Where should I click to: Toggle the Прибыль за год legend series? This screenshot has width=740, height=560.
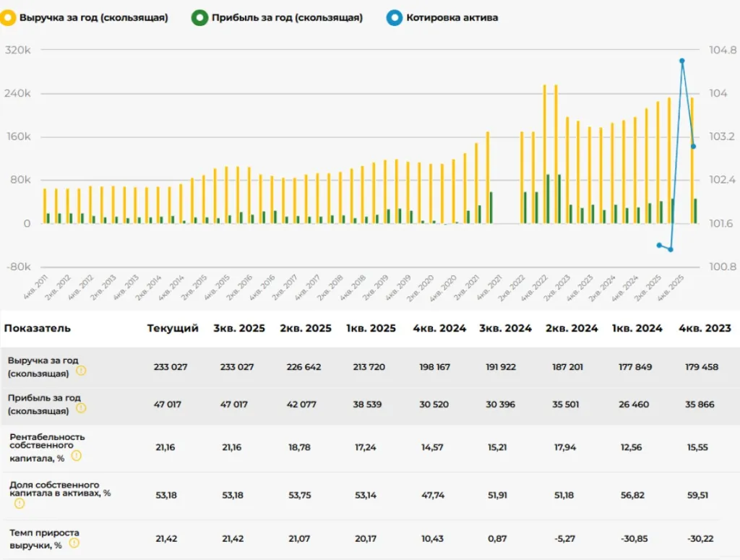tap(287, 17)
